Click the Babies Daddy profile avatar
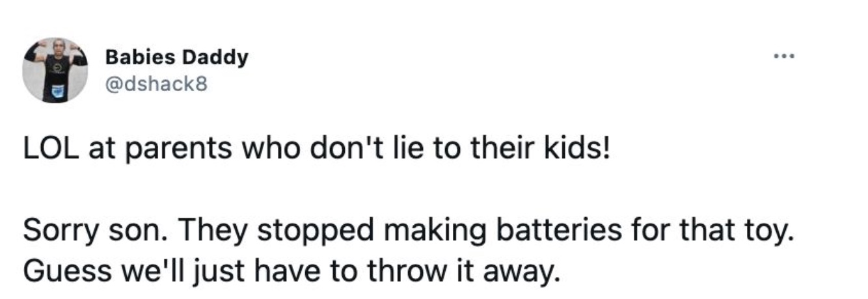The width and height of the screenshot is (868, 299). pos(55,70)
